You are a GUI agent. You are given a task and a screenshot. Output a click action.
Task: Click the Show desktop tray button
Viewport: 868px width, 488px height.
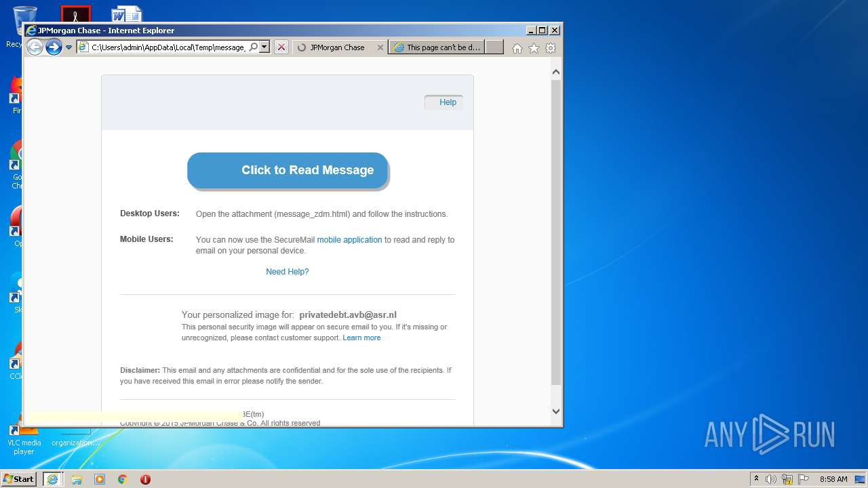coord(861,479)
